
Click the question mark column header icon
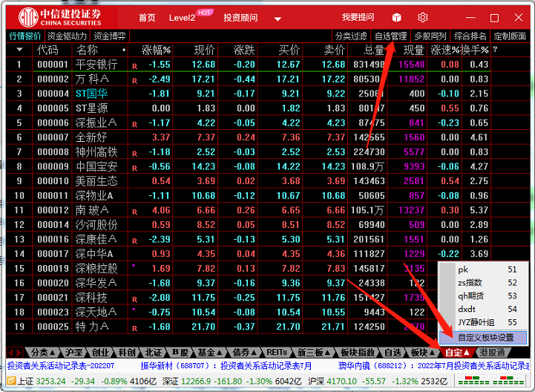[x=496, y=50]
